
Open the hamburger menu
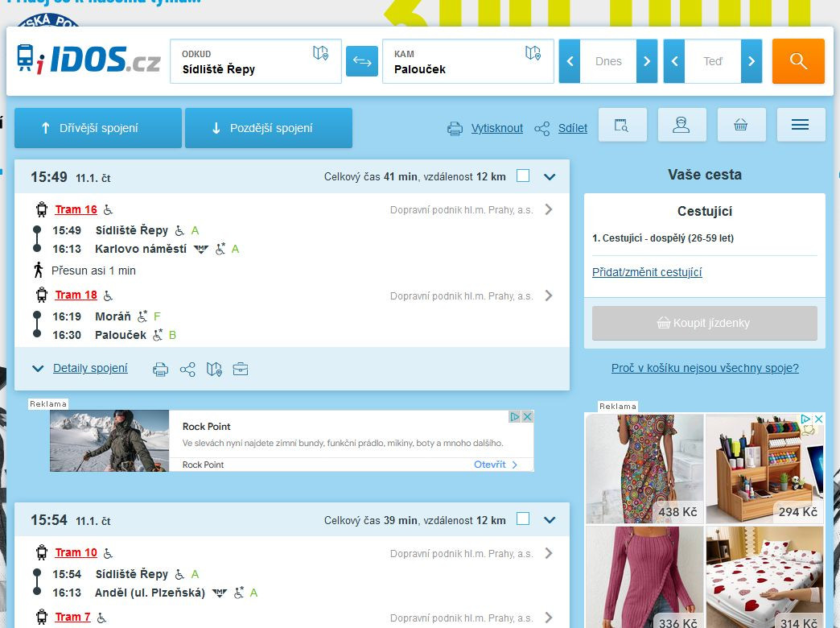coord(800,126)
